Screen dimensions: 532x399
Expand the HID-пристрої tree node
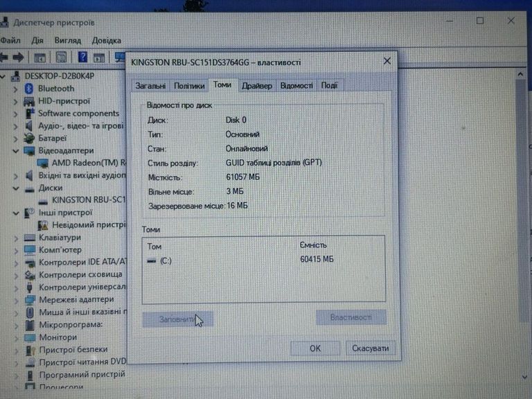16,101
